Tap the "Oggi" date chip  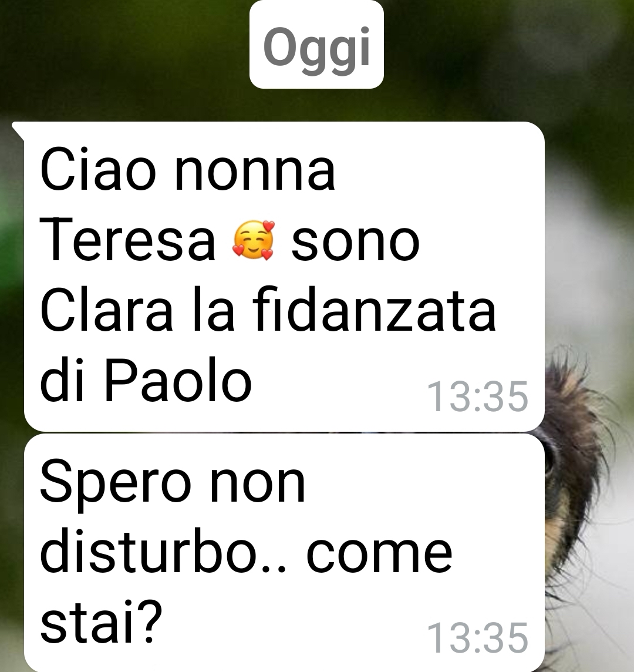point(316,45)
